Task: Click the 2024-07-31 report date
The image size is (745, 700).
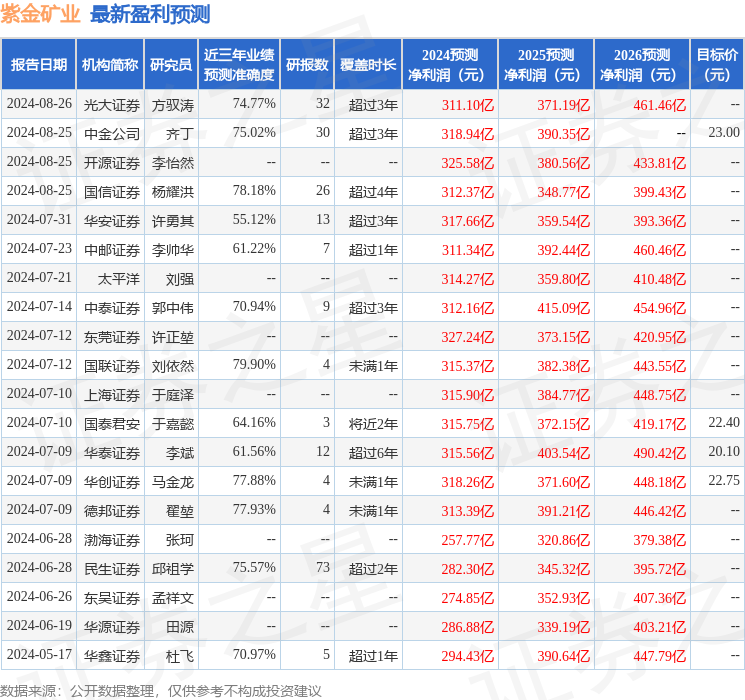Action: pyautogui.click(x=39, y=219)
